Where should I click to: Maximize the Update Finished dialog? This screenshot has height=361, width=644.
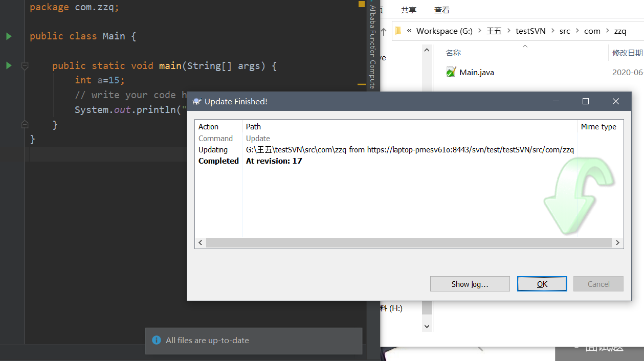tap(586, 101)
